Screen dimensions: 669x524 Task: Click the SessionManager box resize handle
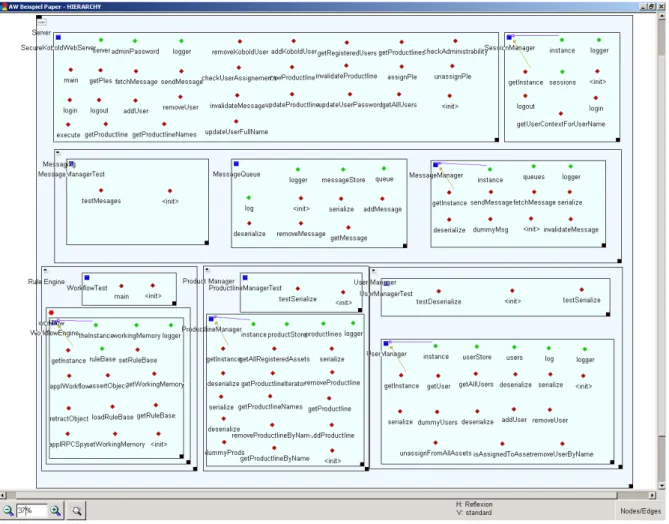tap(617, 140)
